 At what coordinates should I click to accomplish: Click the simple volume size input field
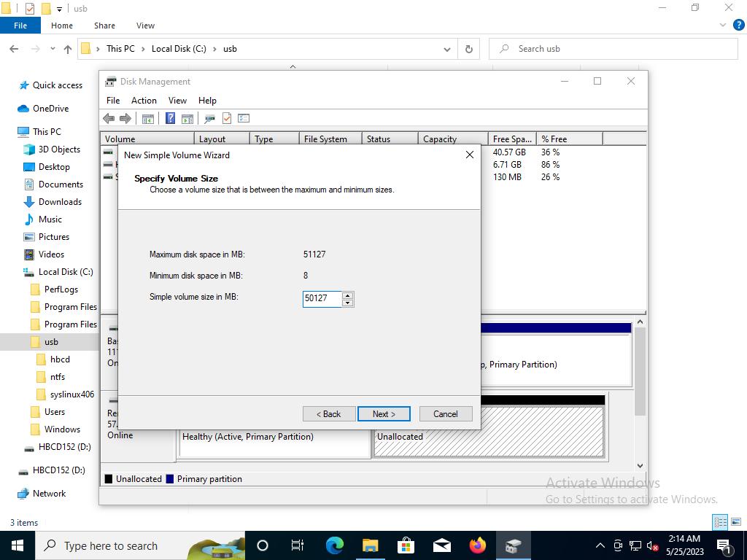(x=322, y=298)
